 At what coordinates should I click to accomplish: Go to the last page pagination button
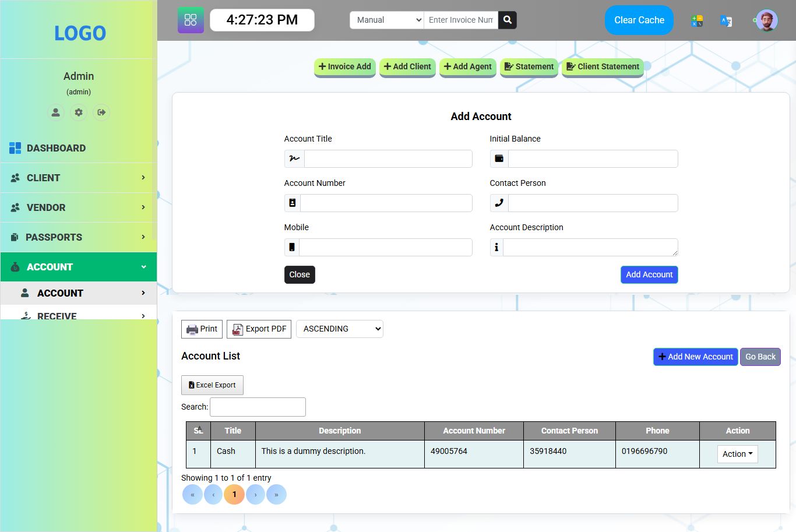click(276, 495)
